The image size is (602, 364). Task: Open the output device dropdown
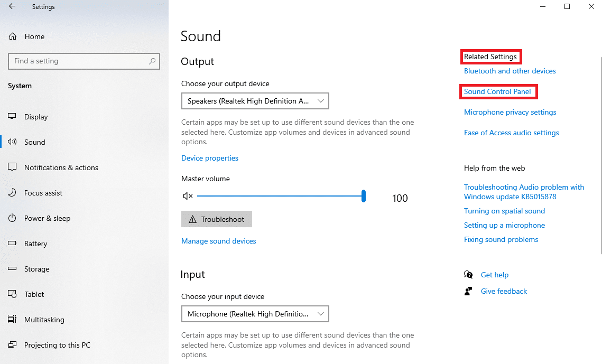point(255,100)
